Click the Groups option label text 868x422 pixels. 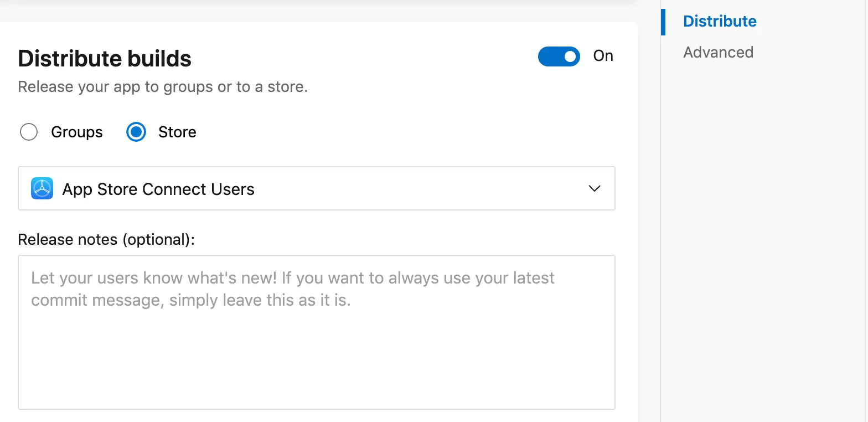coord(77,132)
